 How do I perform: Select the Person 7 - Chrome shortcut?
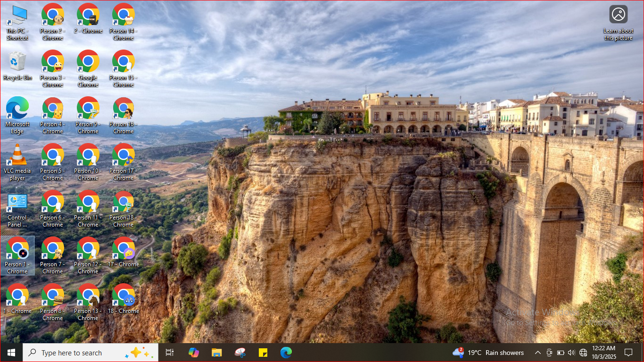tap(53, 256)
